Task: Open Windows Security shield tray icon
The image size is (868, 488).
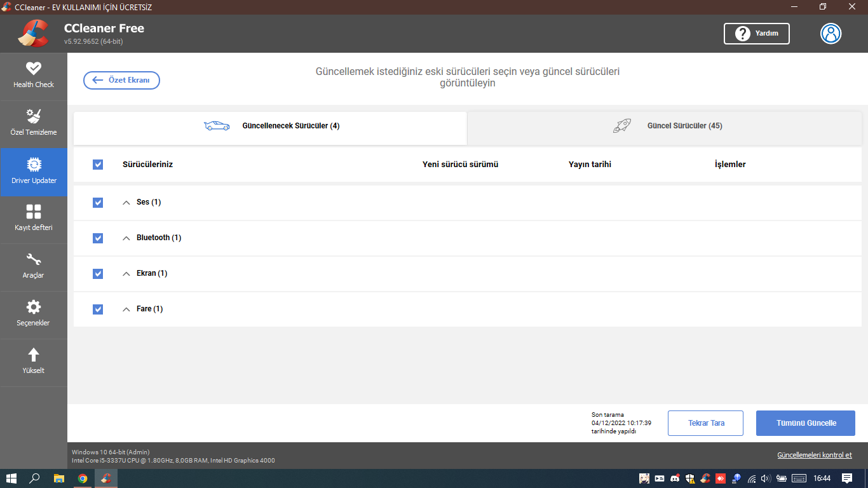Action: [x=690, y=478]
